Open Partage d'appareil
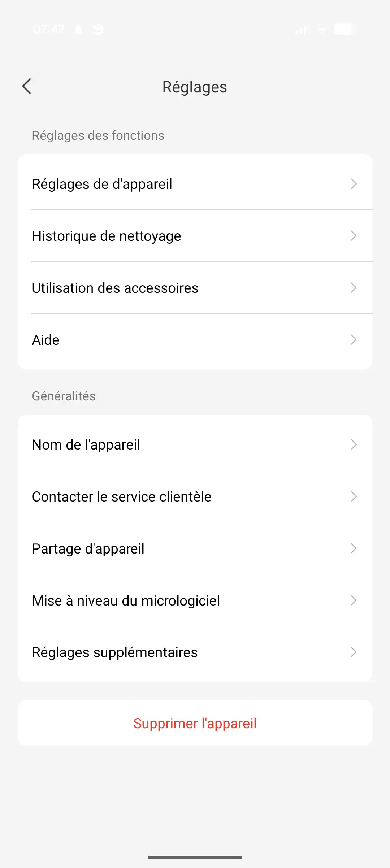This screenshot has height=868, width=390. click(x=88, y=549)
